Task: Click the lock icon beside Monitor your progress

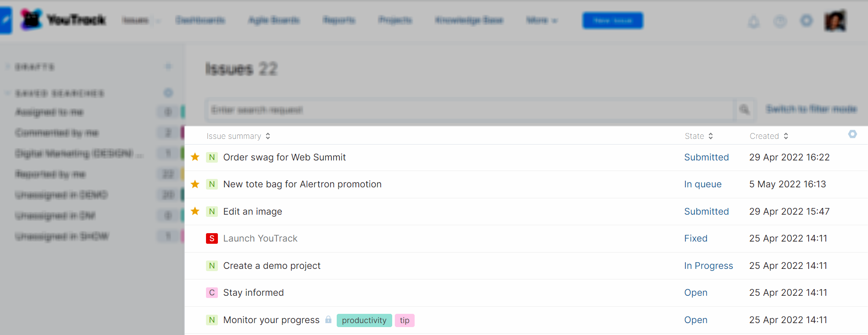Action: tap(328, 320)
